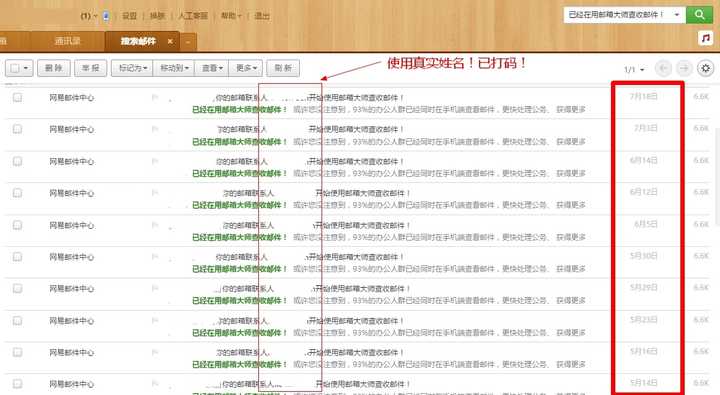This screenshot has height=395, width=720.
Task: Click the small blue icon beside (1)
Action: pos(106,16)
